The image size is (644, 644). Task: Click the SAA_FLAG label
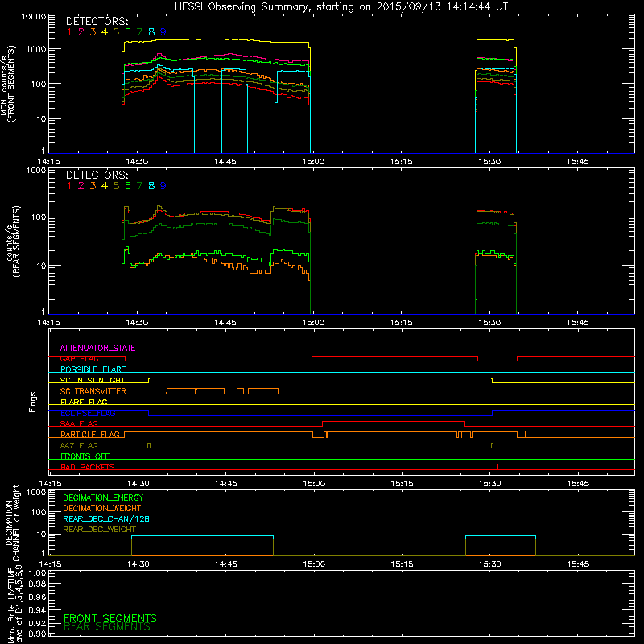(x=79, y=424)
